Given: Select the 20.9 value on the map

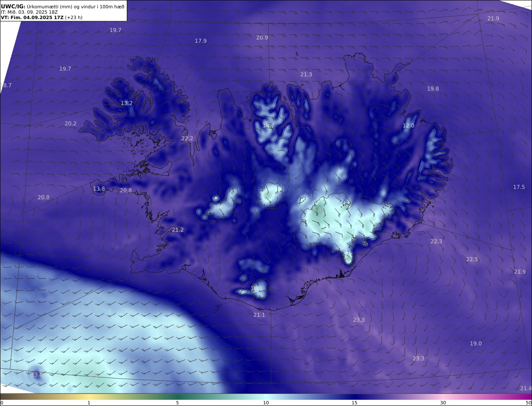Looking at the screenshot, I should [x=262, y=37].
